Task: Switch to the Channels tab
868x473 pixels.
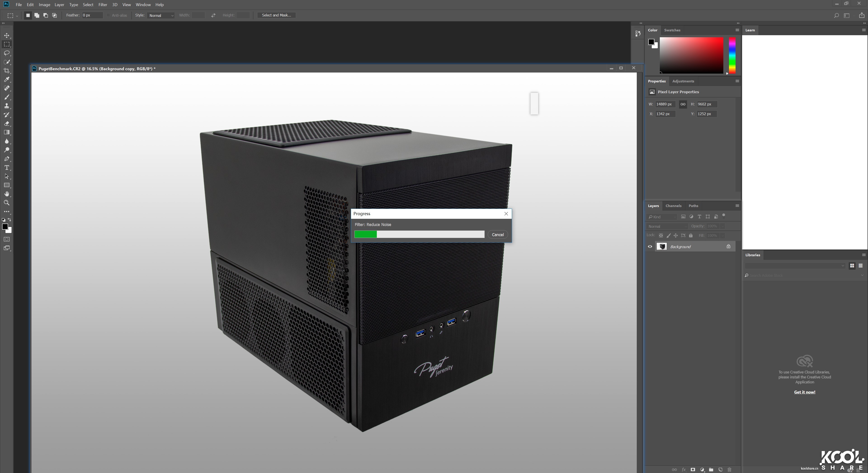Action: [673, 206]
